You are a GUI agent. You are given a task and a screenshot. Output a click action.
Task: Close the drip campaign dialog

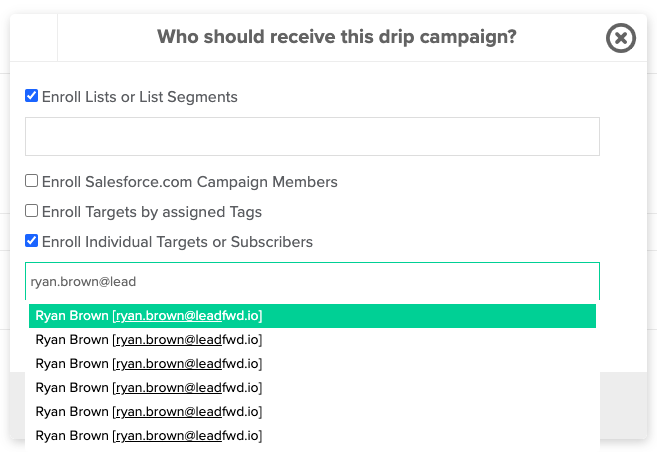coord(621,38)
